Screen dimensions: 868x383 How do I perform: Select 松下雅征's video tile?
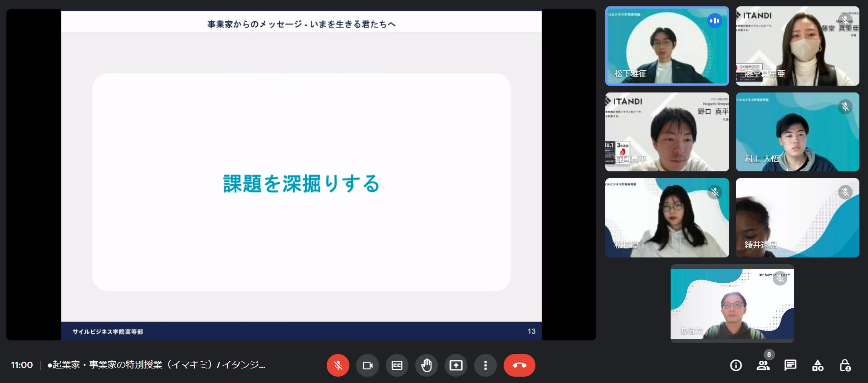tap(667, 46)
